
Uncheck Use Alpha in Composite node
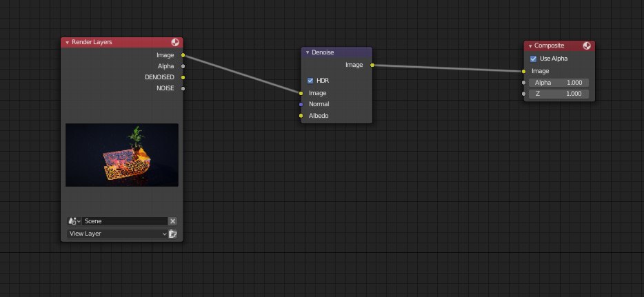tap(533, 59)
